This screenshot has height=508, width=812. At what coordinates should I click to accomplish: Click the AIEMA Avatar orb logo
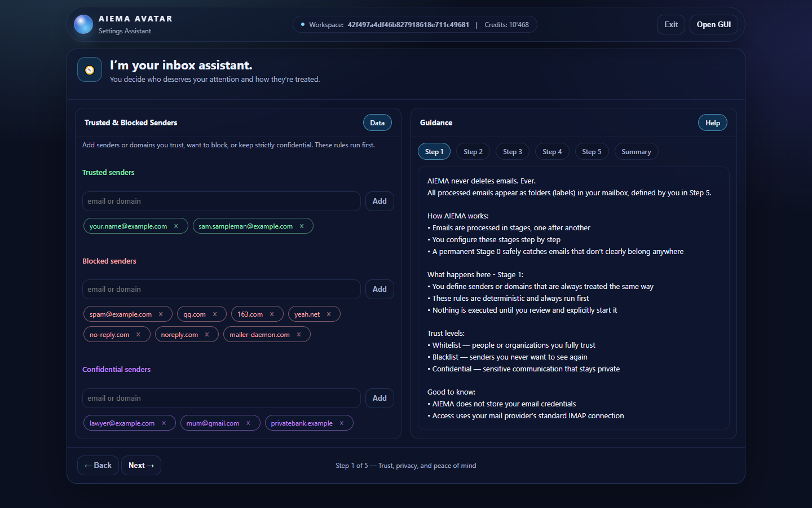click(83, 24)
